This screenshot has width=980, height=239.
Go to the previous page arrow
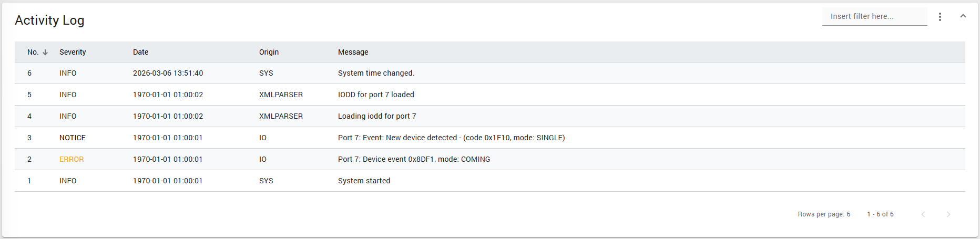tap(923, 214)
